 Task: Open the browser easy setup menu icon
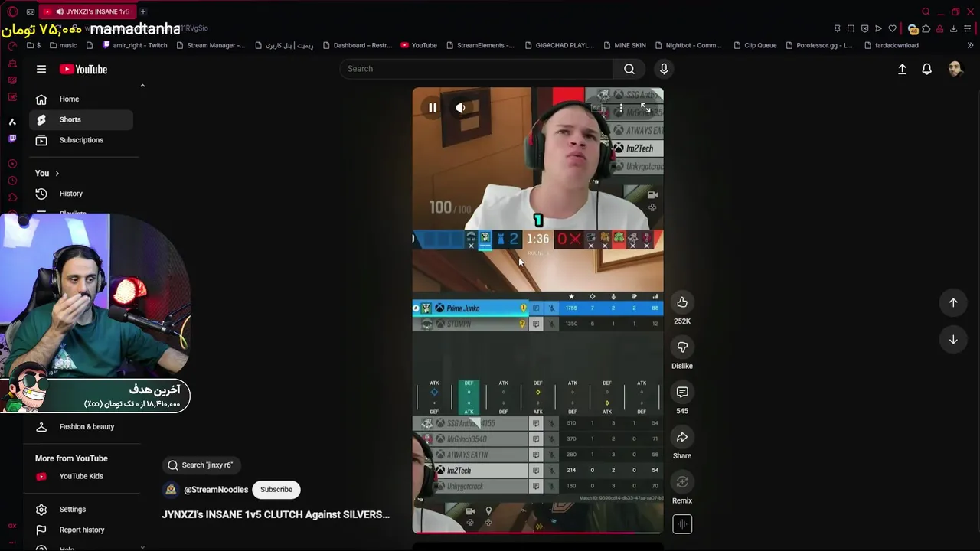pyautogui.click(x=968, y=29)
